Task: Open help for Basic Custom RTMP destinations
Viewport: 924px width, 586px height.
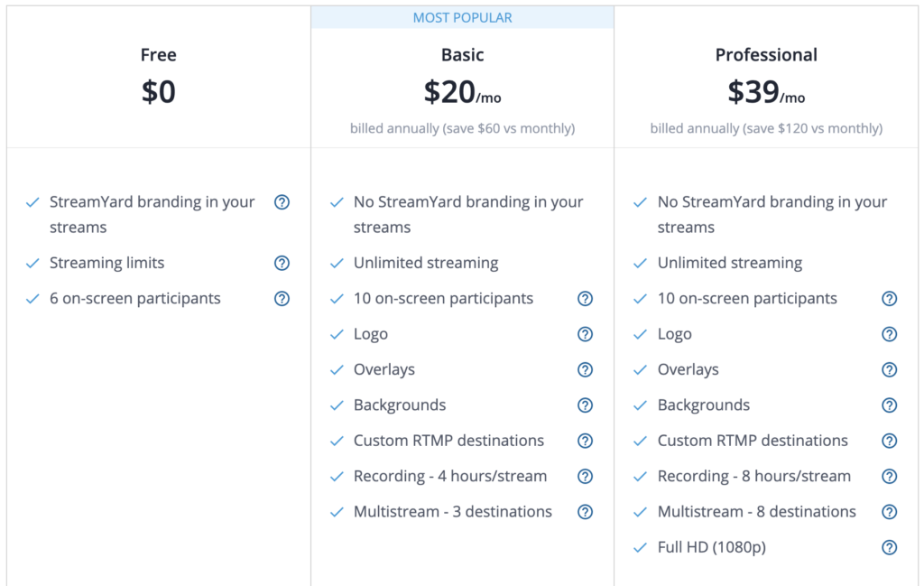Action: coord(585,441)
